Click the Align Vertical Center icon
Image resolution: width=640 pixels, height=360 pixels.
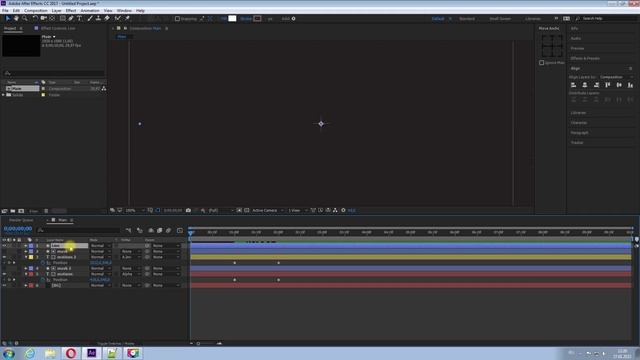coord(619,85)
